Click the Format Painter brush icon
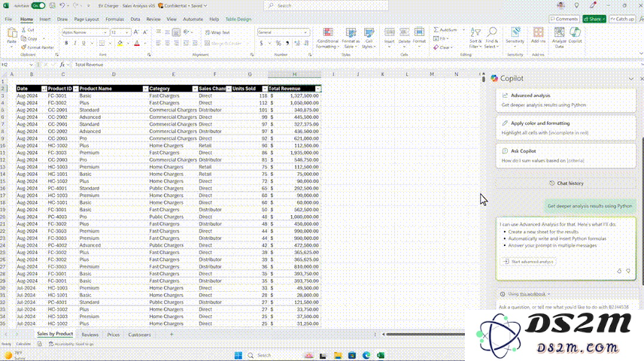The image size is (644, 361). 24,47
